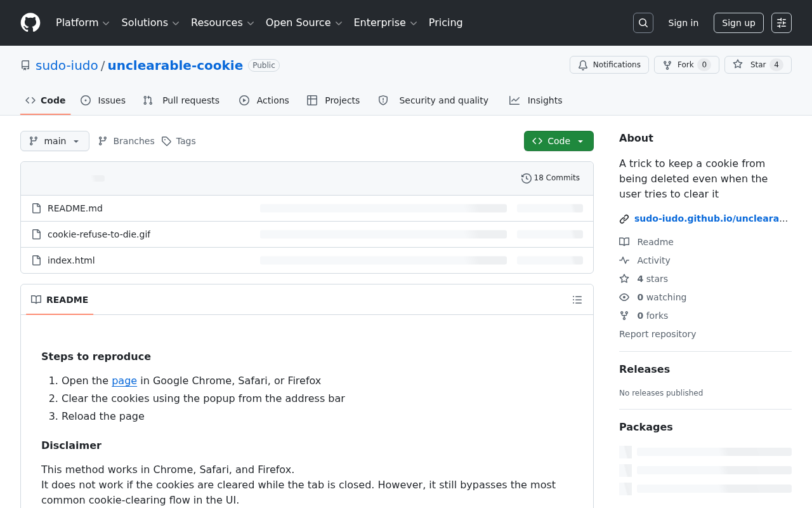
Task: Click the notifications bell icon
Action: [x=583, y=65]
